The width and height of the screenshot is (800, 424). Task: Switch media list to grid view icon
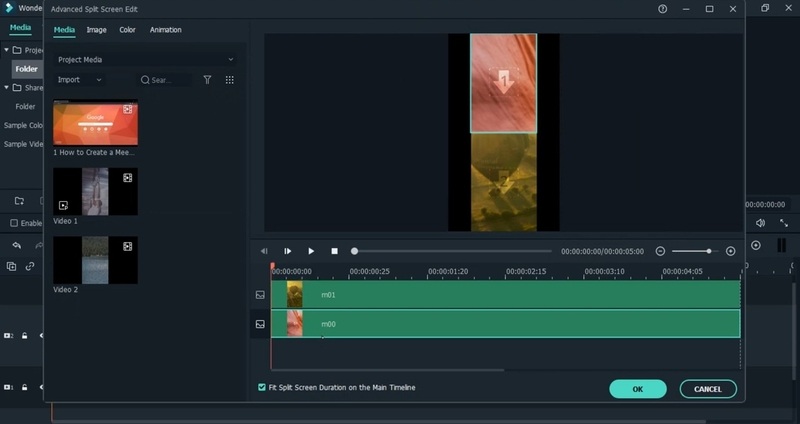click(229, 80)
